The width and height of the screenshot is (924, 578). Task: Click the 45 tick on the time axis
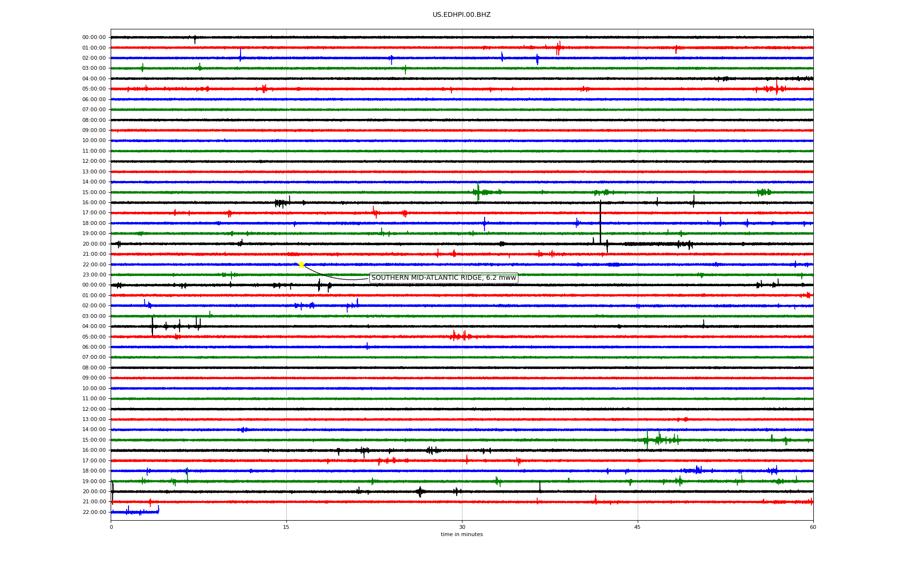click(638, 527)
